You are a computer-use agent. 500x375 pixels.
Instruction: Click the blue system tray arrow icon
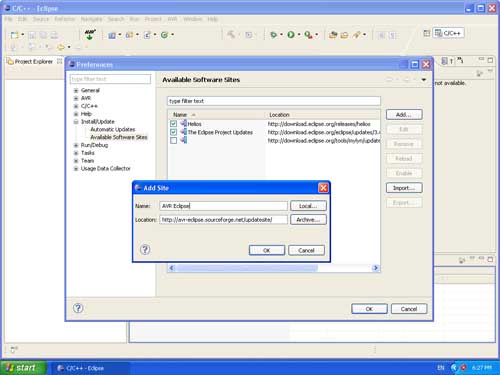[454, 368]
